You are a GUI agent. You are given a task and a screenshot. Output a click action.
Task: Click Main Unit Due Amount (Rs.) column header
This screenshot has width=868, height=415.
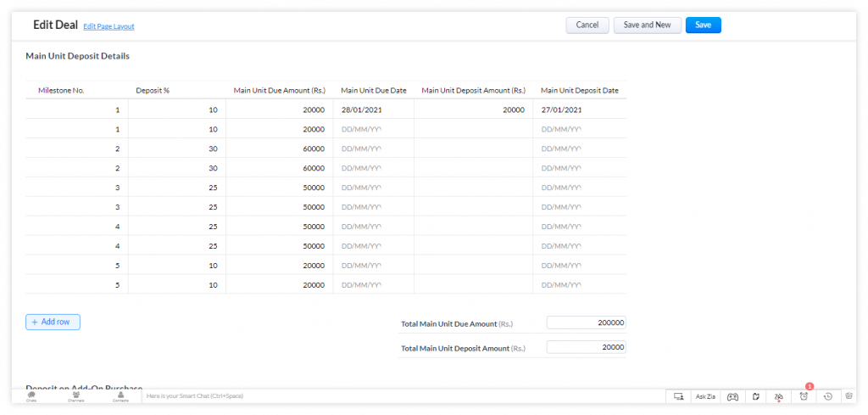click(279, 90)
